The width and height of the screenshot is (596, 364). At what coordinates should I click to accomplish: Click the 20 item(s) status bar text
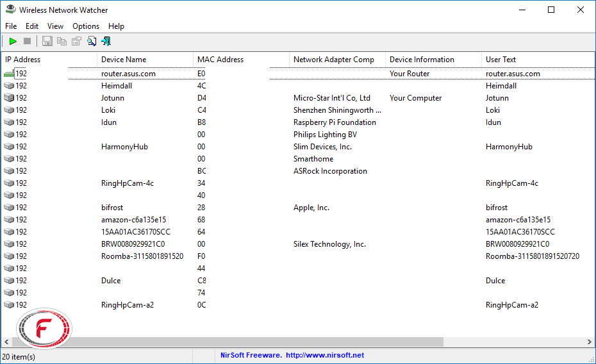click(19, 357)
